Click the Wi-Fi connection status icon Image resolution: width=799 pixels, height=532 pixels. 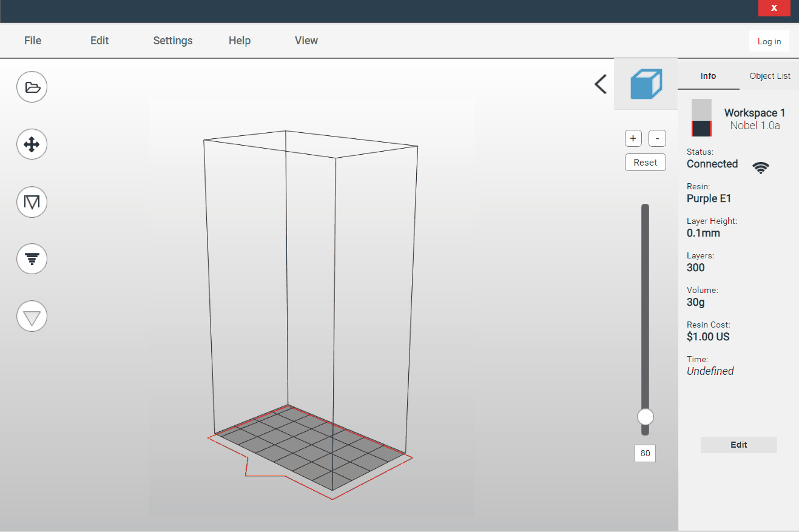(x=760, y=167)
